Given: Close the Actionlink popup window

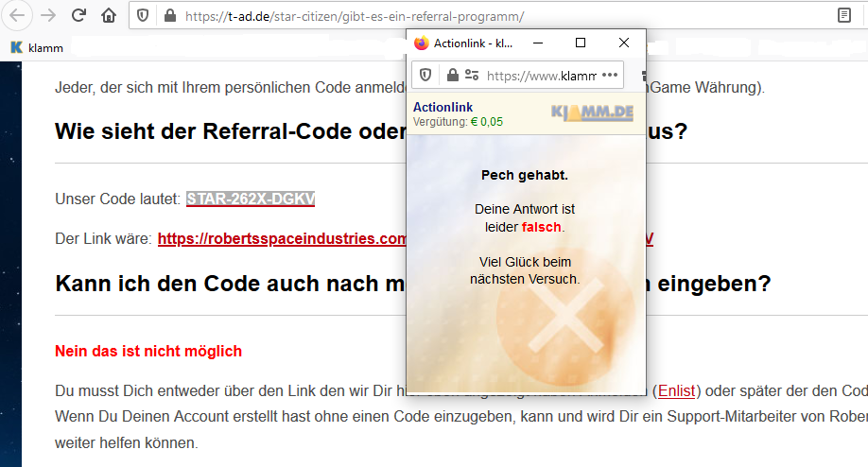Looking at the screenshot, I should point(624,43).
